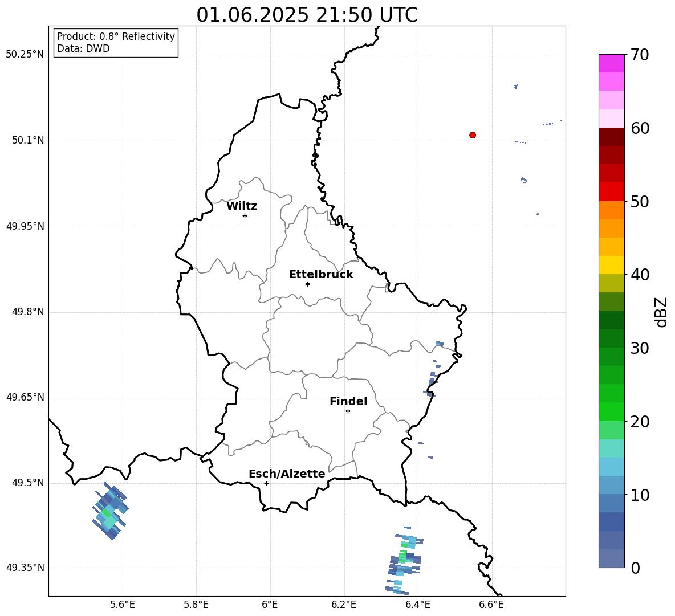Pick the dark maroon colorbar segment below 60

coord(611,137)
